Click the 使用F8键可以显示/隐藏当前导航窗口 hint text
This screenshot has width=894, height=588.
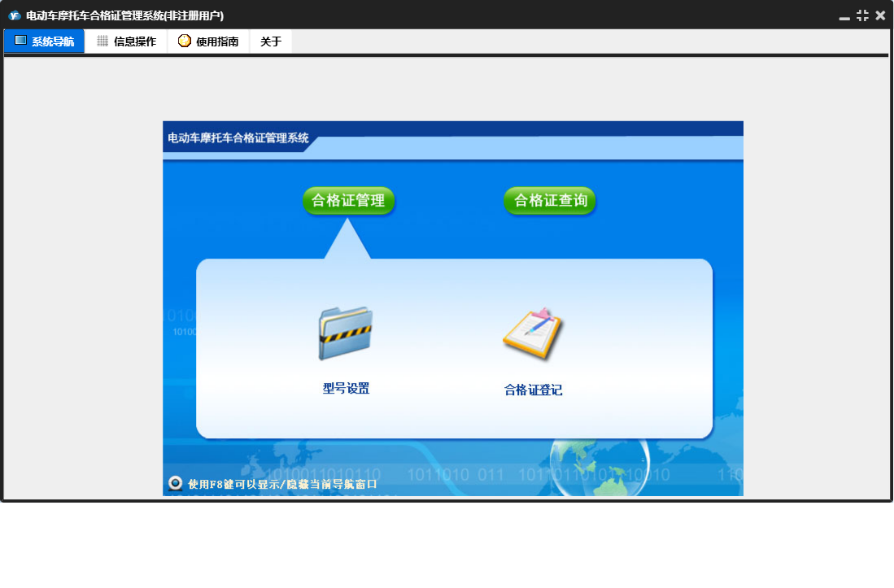pyautogui.click(x=283, y=484)
